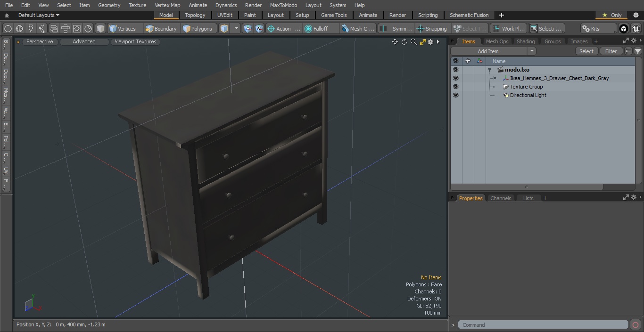Toggle visibility of Directional Light

point(455,95)
